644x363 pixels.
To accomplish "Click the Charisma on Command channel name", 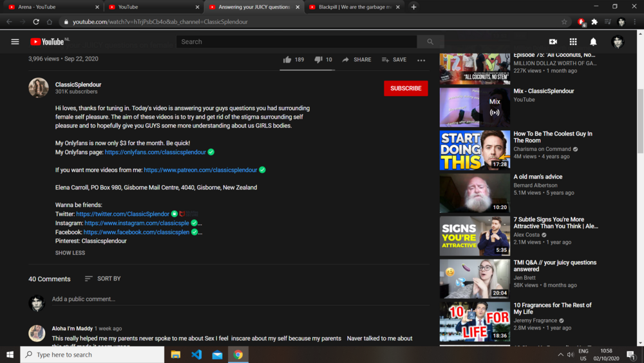I will (x=542, y=149).
